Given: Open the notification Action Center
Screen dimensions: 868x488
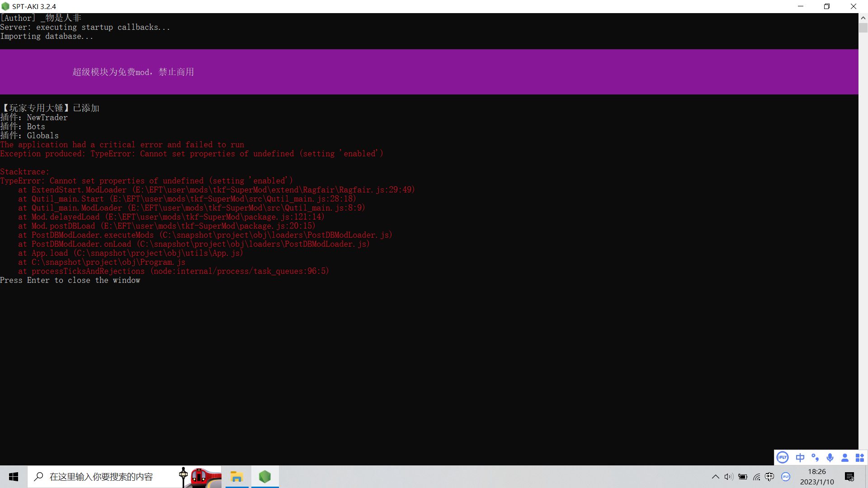Looking at the screenshot, I should click(x=849, y=477).
